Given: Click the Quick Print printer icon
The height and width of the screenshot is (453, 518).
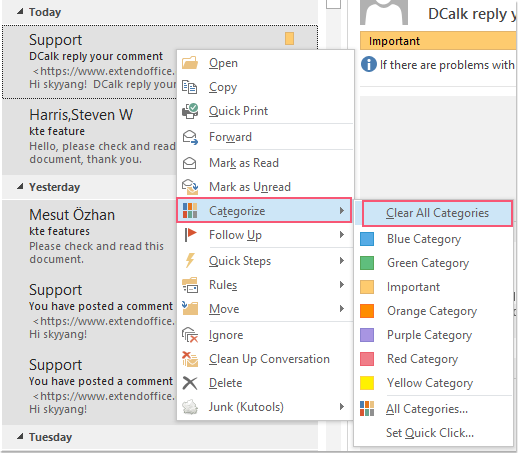Looking at the screenshot, I should coord(190,111).
